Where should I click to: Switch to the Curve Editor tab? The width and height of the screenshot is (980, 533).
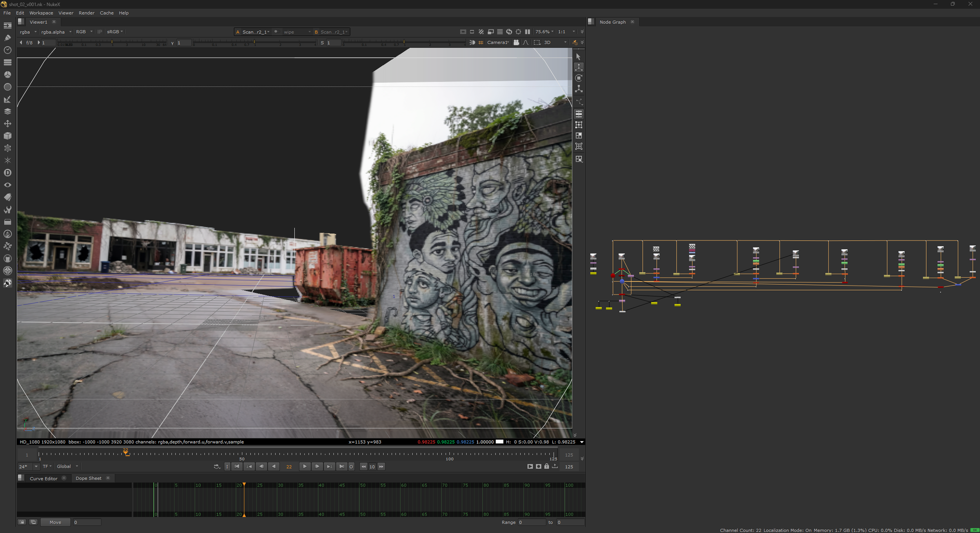44,478
